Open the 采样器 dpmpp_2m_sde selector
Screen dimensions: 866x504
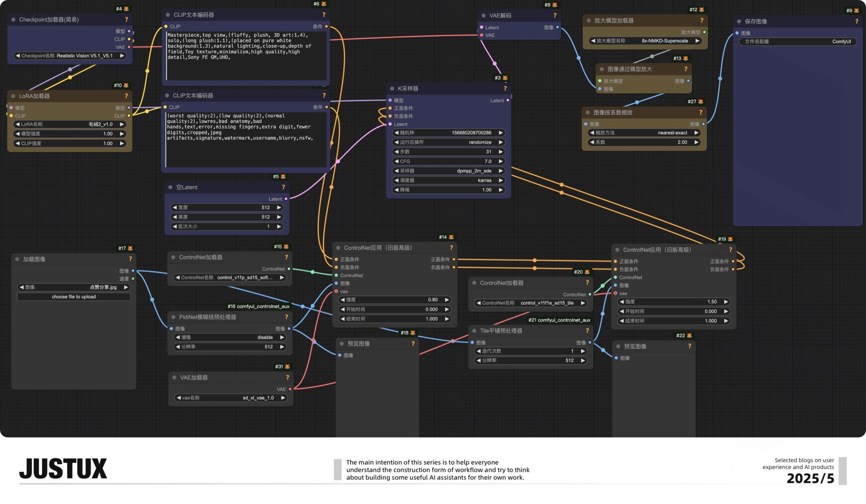448,171
